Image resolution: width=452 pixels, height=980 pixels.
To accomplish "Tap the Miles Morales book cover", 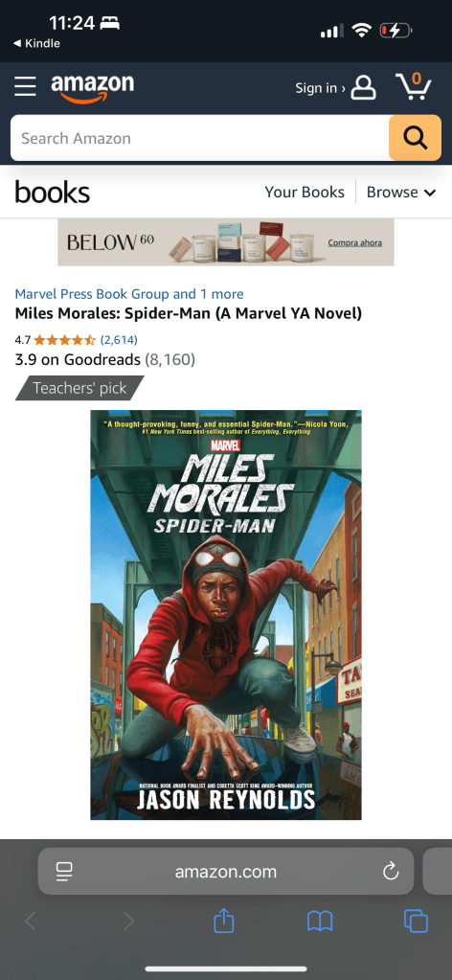I will click(226, 614).
